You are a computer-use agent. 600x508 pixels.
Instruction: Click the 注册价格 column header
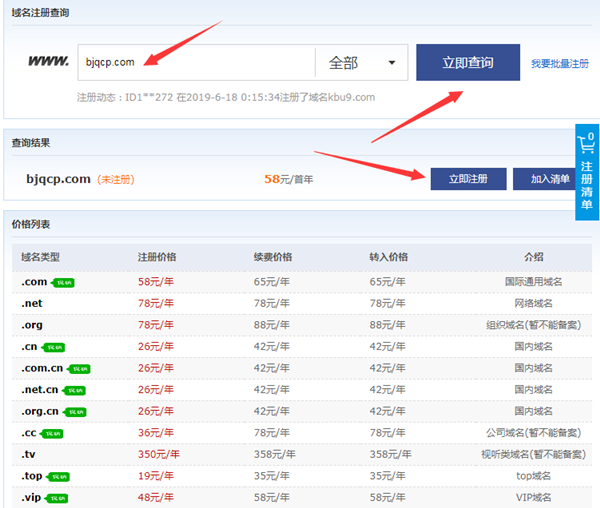click(158, 257)
